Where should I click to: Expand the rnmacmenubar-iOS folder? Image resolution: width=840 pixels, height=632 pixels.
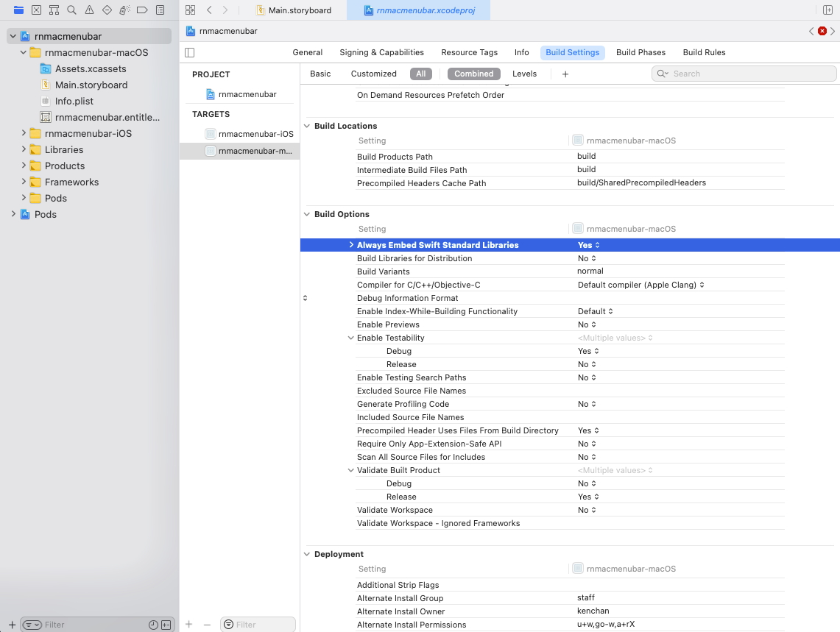coord(24,133)
